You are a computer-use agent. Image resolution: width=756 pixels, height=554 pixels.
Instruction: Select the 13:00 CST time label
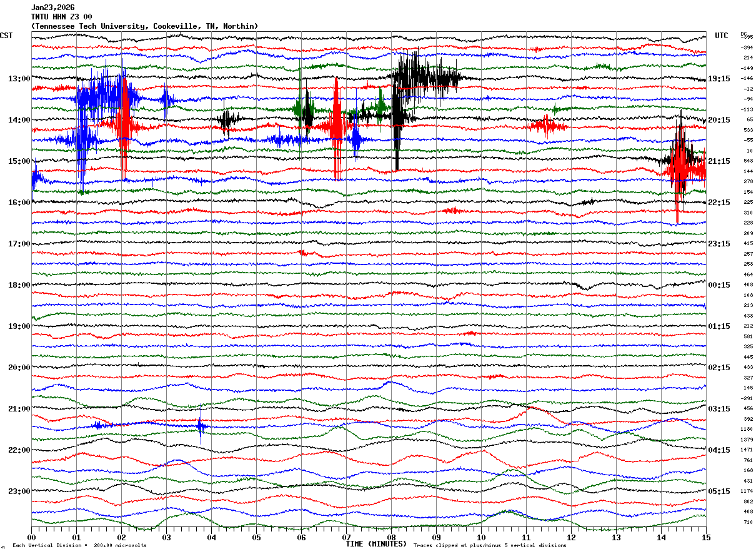click(x=19, y=79)
